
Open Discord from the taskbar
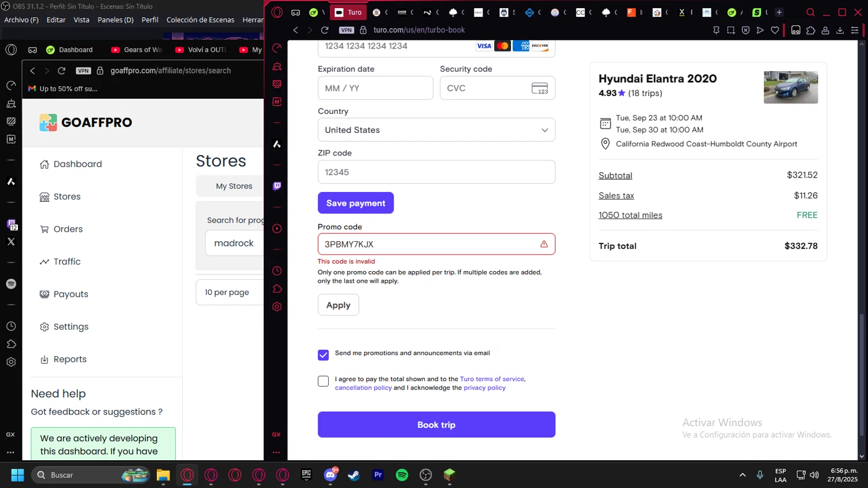pos(331,475)
